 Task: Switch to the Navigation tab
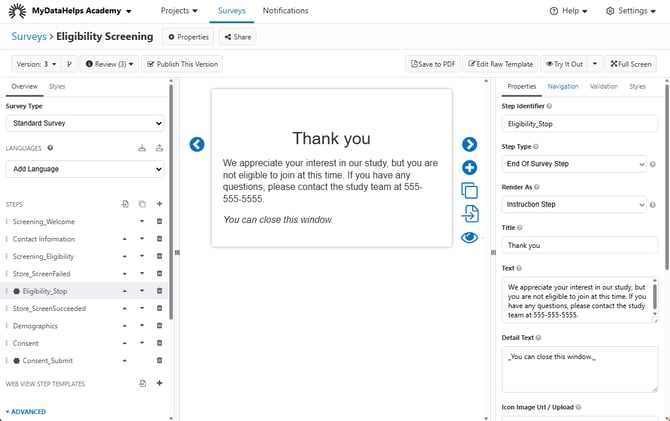point(562,87)
